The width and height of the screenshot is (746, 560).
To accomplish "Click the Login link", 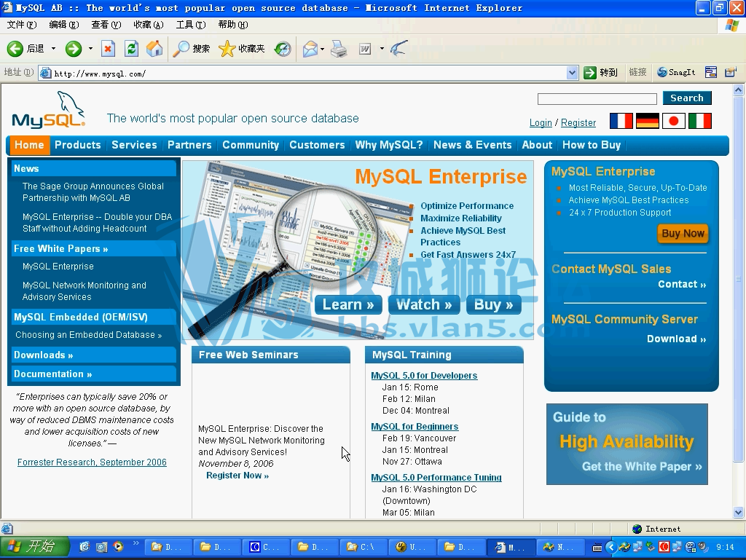I will click(x=541, y=122).
